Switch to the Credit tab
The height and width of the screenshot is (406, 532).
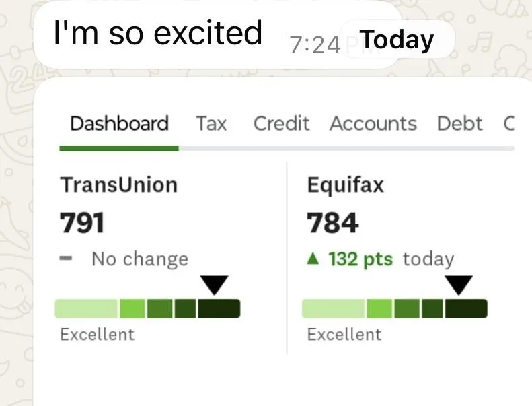(281, 124)
